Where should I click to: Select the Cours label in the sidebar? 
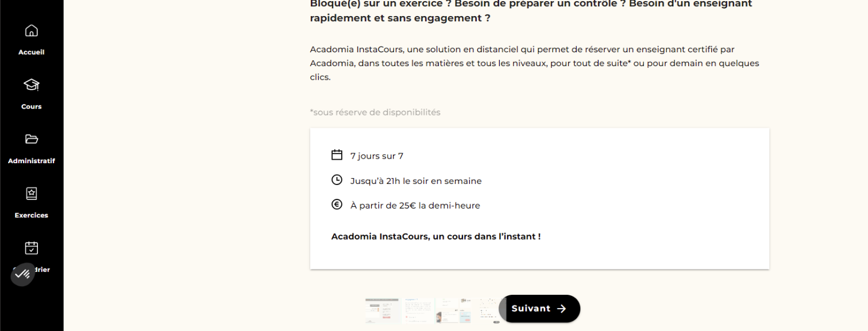pyautogui.click(x=32, y=106)
